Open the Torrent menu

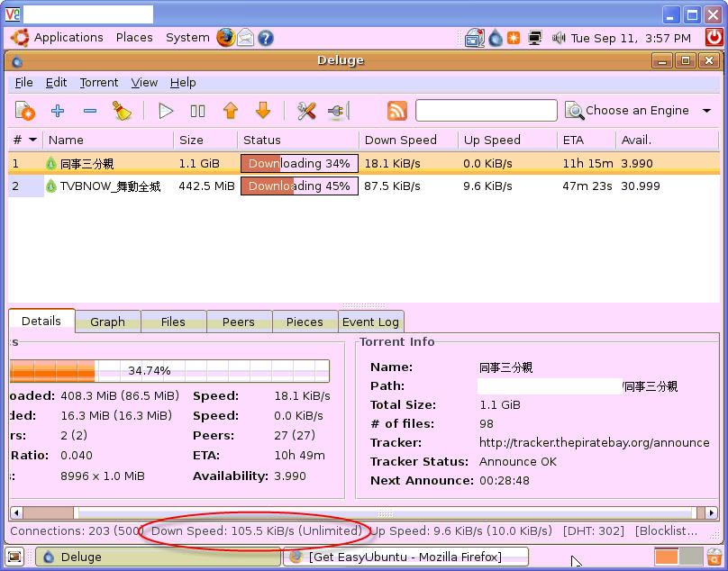(99, 82)
